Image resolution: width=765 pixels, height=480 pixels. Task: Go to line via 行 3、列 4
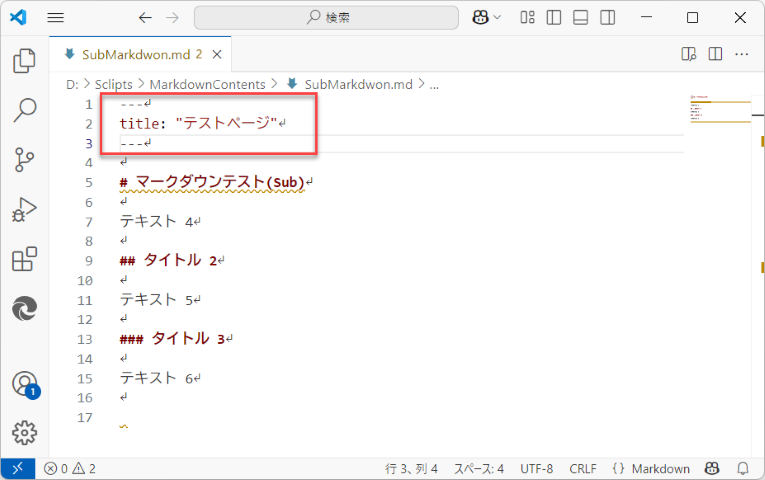(411, 469)
